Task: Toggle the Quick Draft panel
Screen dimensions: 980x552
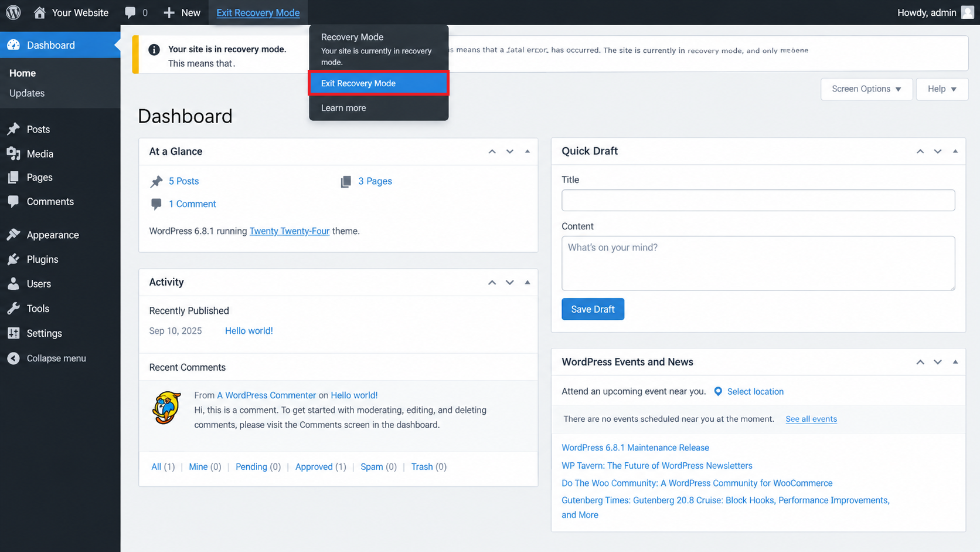Action: 955,151
